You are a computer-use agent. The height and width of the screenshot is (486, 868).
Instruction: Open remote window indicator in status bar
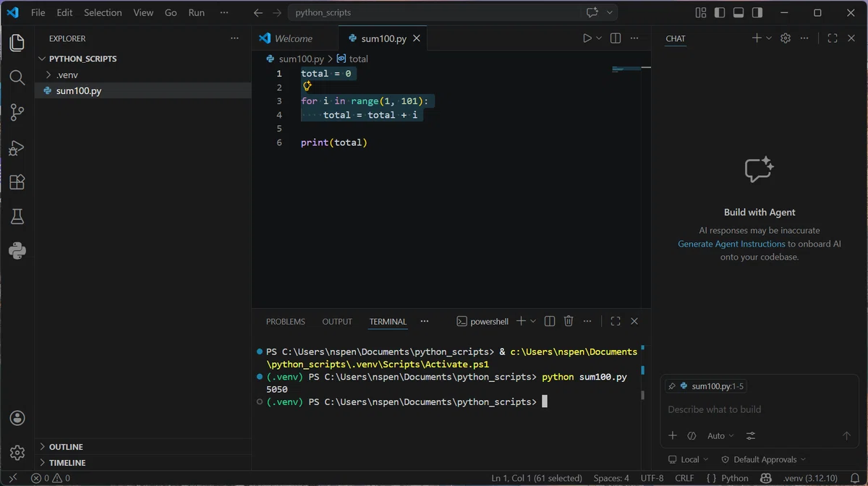coord(12,478)
